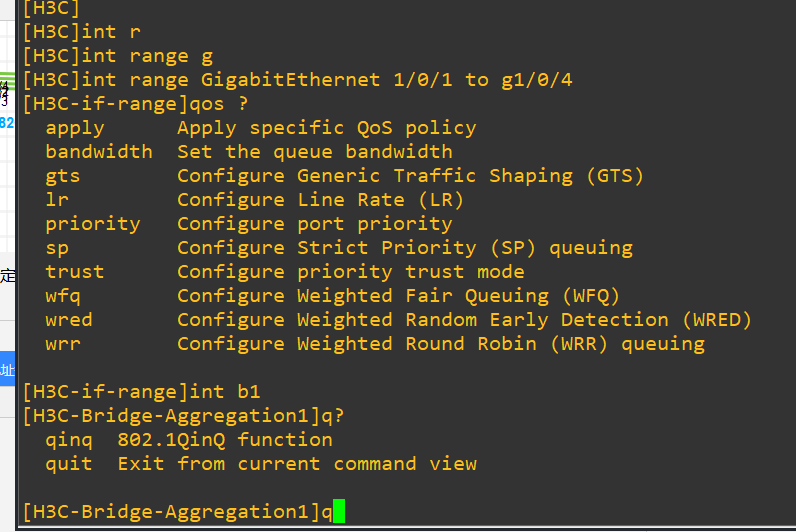The width and height of the screenshot is (796, 532).
Task: Click the 'trust' QoS keyword
Action: (74, 272)
